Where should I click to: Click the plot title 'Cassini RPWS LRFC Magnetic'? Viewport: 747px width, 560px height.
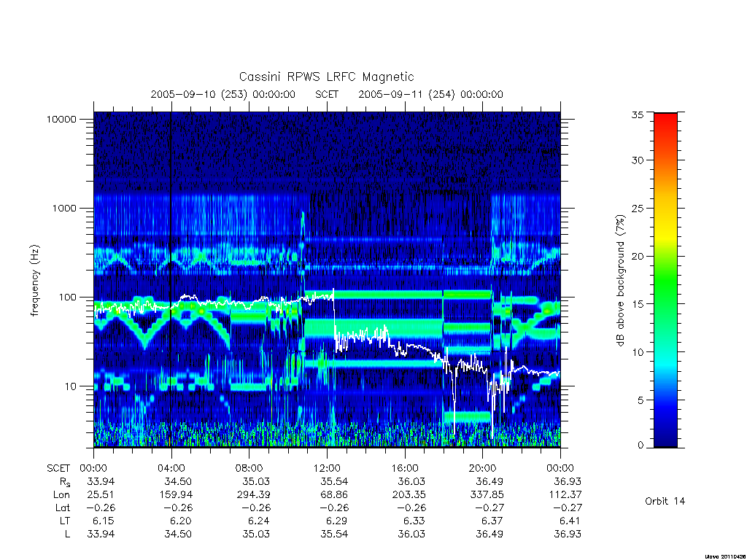pyautogui.click(x=326, y=77)
